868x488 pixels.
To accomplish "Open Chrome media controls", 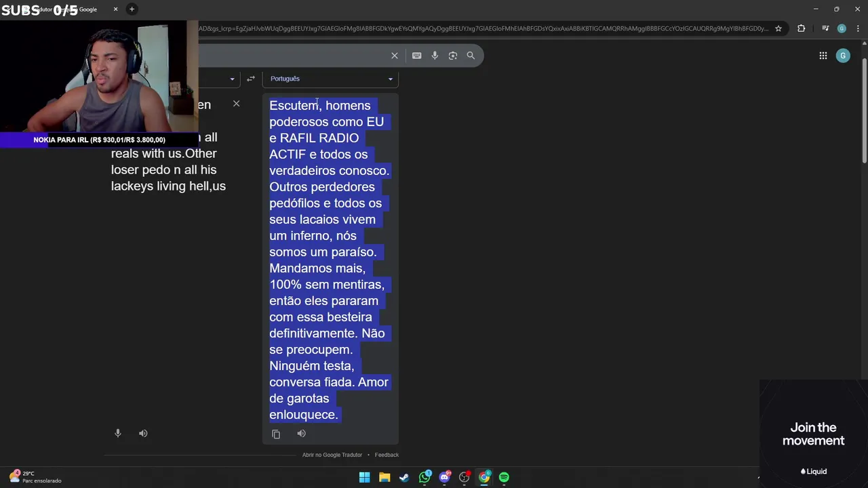I will 825,28.
